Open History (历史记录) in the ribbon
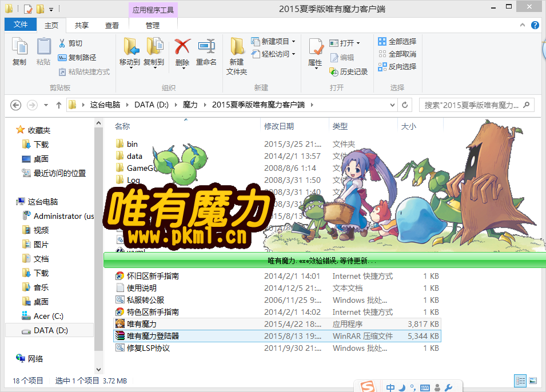The width and height of the screenshot is (546, 392). tap(349, 72)
